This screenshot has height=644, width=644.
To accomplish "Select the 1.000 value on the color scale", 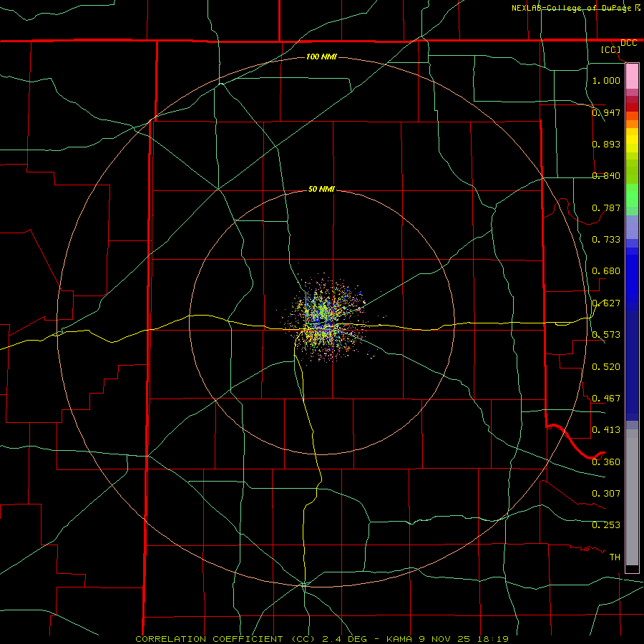I will tap(606, 80).
